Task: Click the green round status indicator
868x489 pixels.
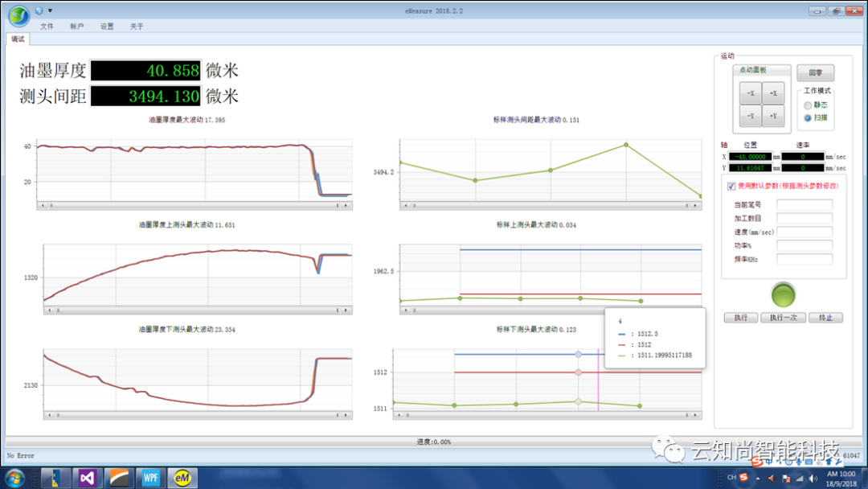Action: click(x=783, y=295)
